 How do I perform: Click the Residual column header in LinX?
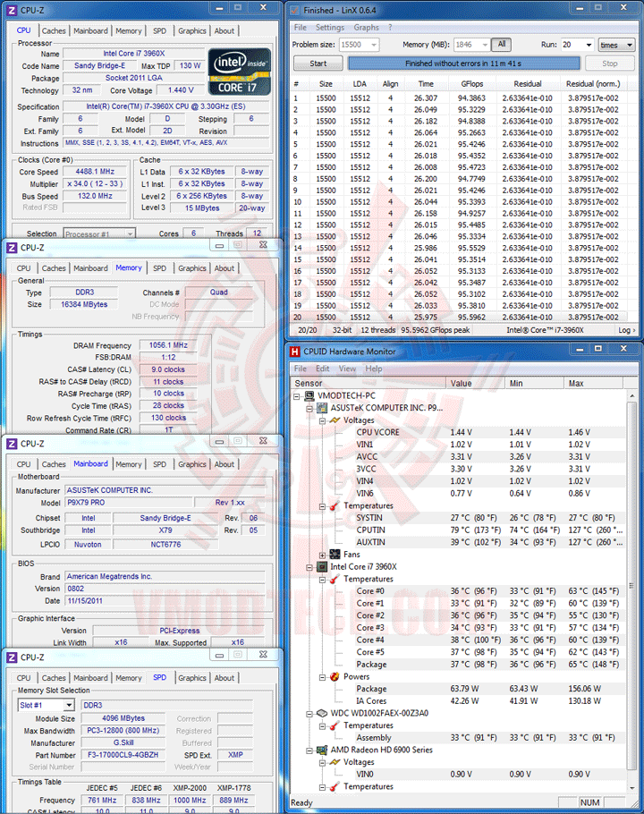tap(528, 83)
